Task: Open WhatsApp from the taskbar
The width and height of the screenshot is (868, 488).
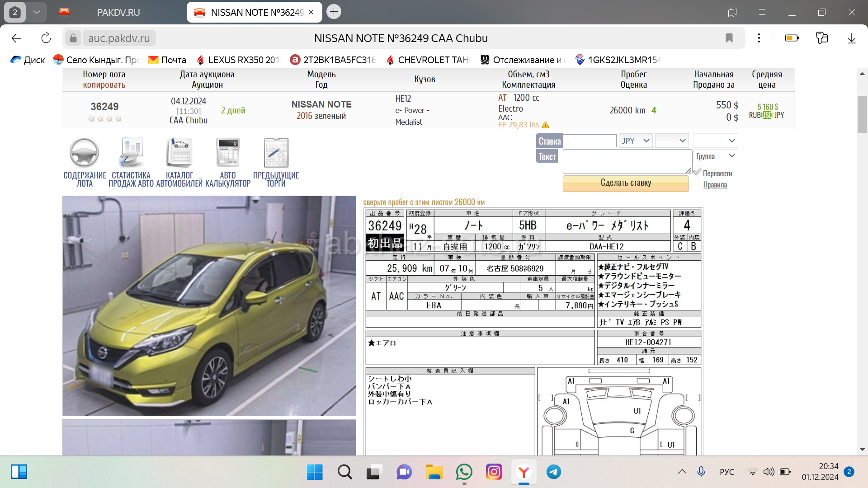Action: point(464,472)
